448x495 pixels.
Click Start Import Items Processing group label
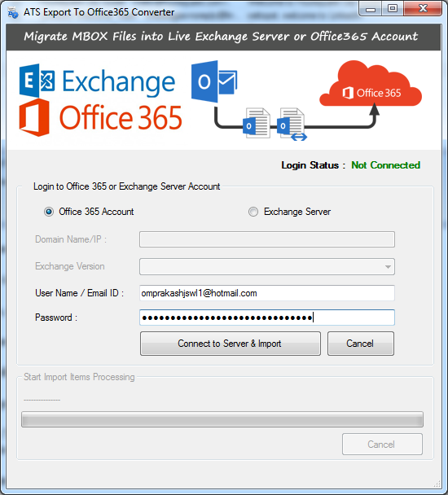(79, 377)
